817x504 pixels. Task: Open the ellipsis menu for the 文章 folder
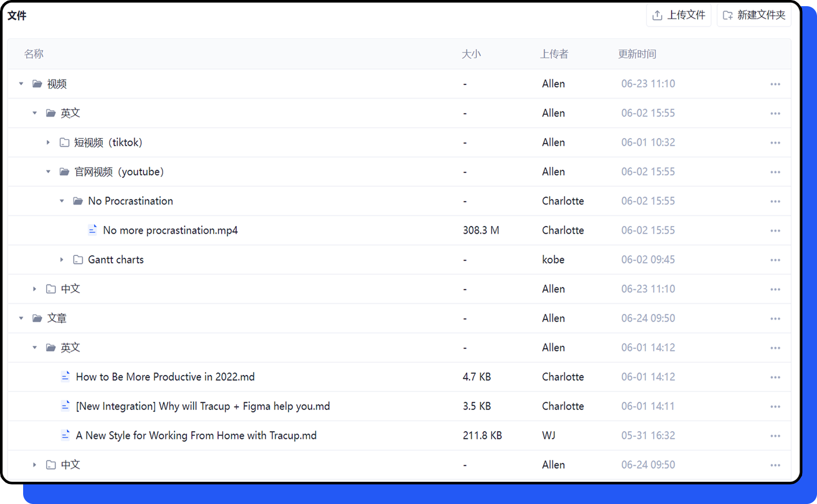775,319
